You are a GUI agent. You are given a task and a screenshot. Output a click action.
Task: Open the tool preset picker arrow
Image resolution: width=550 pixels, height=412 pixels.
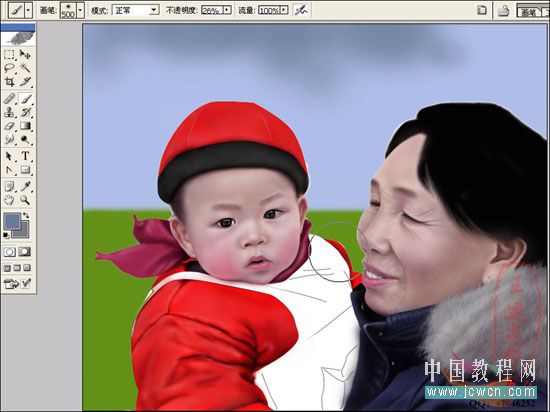(x=28, y=11)
